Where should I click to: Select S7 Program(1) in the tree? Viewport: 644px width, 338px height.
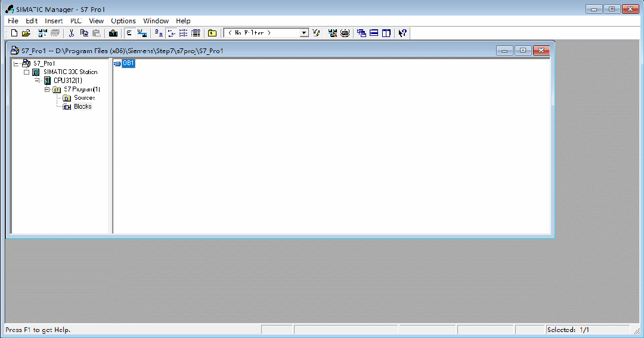(x=82, y=89)
